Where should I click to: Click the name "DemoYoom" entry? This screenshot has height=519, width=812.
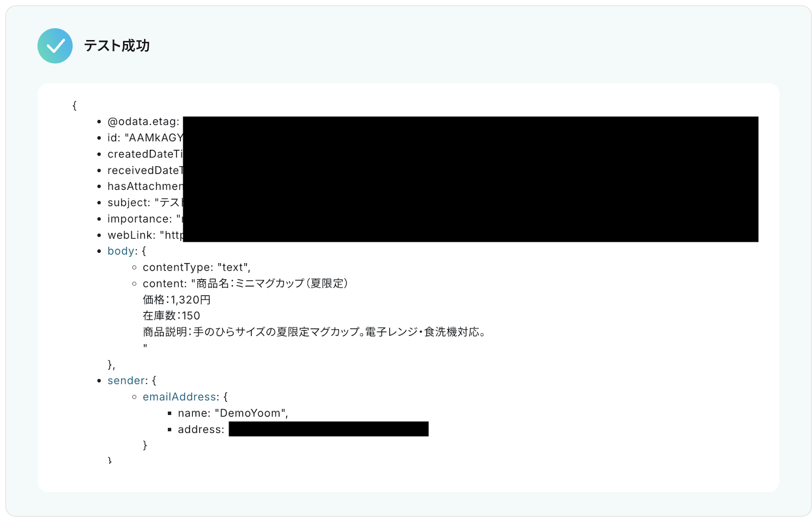pos(233,413)
